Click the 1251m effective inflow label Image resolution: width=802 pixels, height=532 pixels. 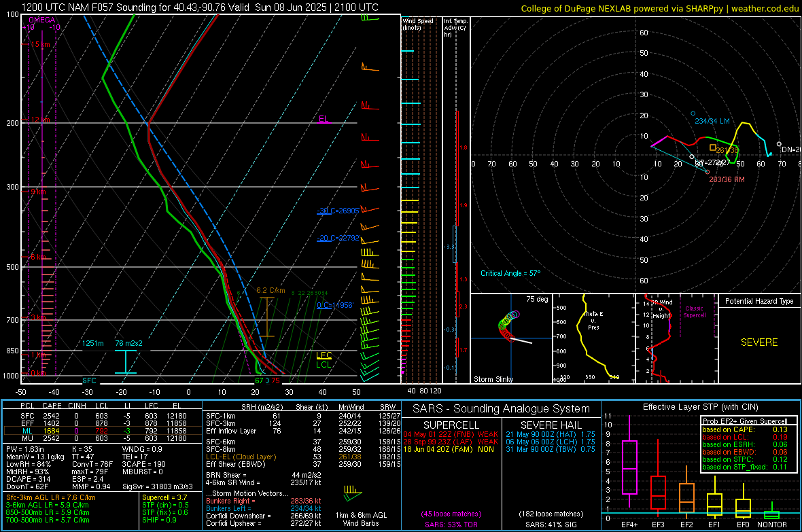pos(93,343)
